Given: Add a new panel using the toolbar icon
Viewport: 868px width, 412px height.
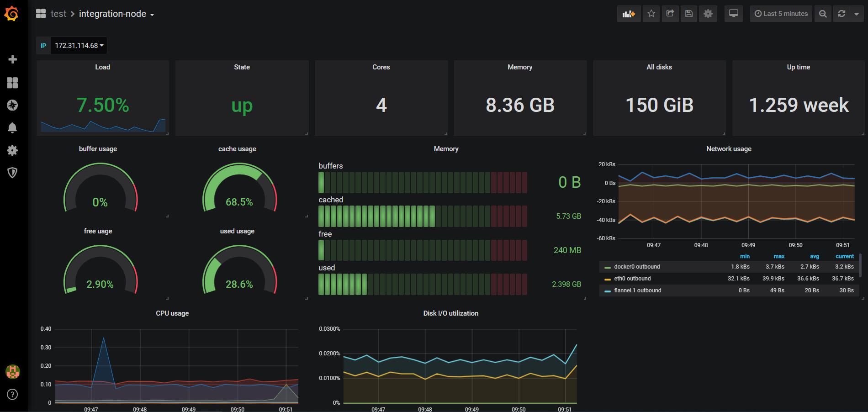Looking at the screenshot, I should tap(629, 14).
